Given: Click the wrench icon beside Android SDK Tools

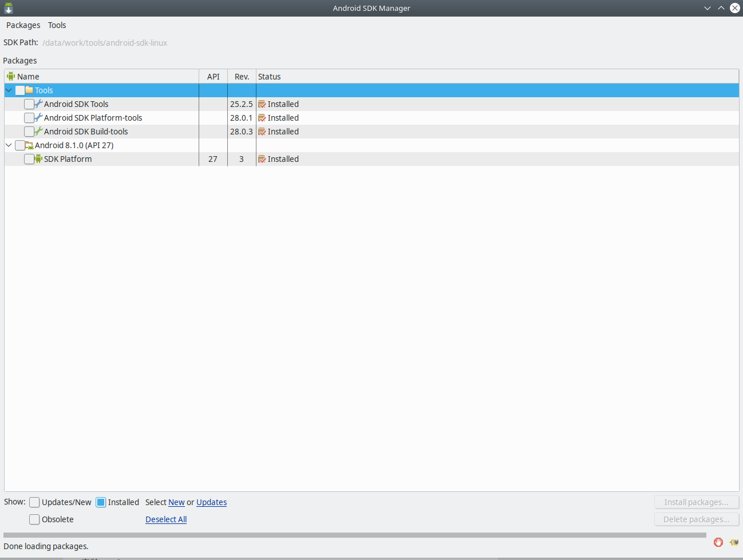Looking at the screenshot, I should [38, 104].
